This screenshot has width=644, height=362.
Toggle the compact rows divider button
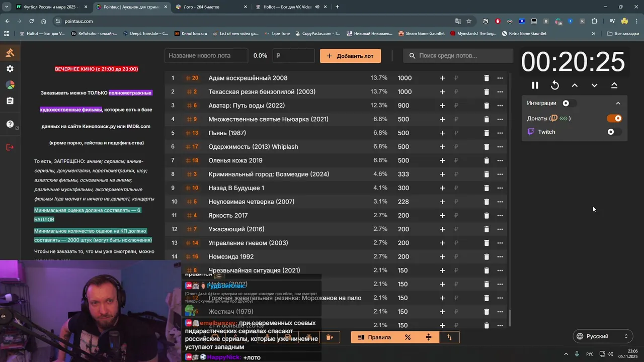tap(429, 337)
